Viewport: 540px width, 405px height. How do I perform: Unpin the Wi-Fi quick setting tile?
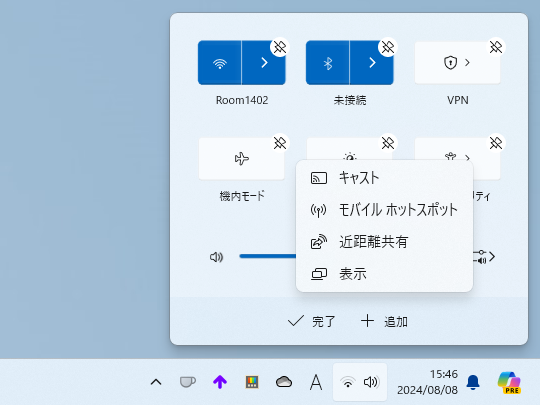click(x=280, y=47)
